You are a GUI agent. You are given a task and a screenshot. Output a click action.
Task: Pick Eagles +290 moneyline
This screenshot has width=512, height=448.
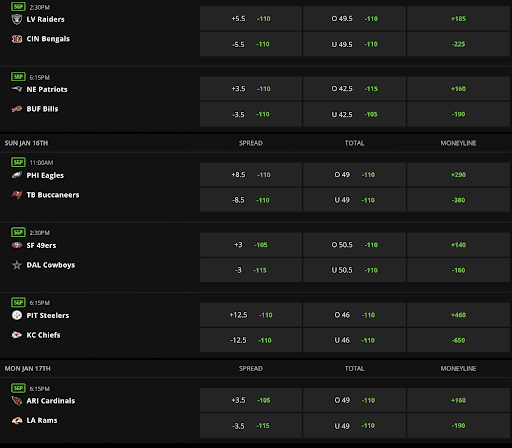458,175
